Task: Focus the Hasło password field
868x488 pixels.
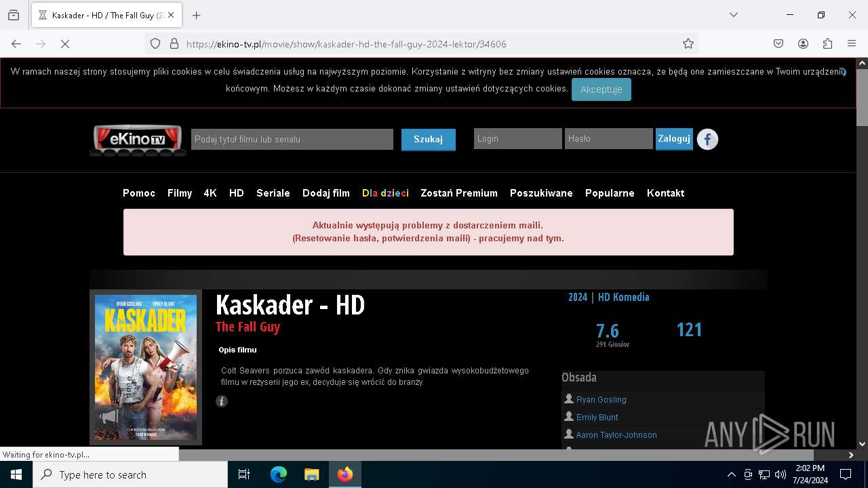Action: [x=608, y=138]
